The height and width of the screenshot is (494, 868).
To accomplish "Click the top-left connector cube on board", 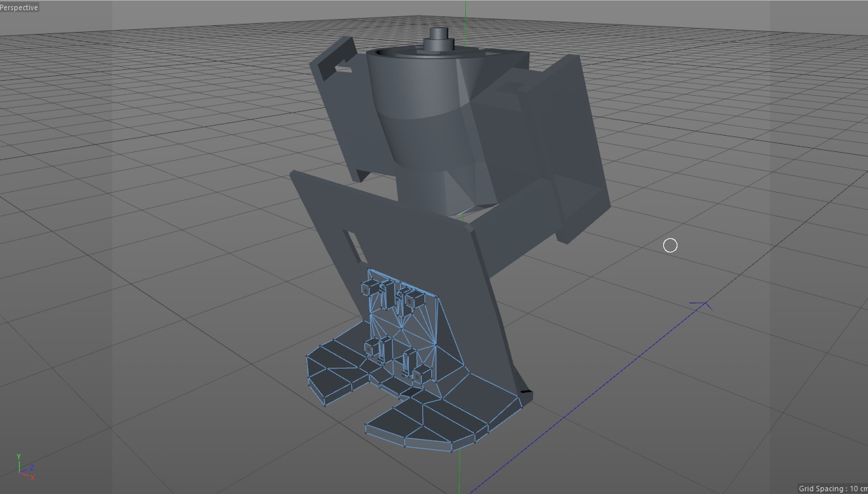I will tap(370, 288).
